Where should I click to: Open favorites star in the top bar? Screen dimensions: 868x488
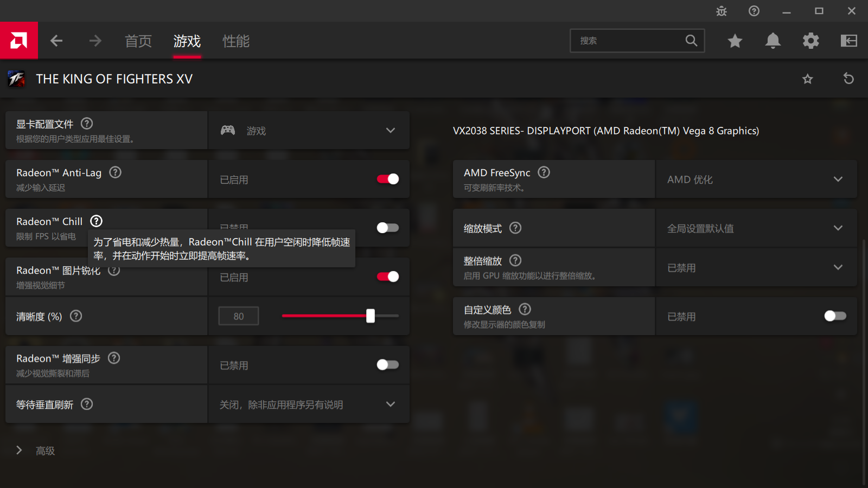(735, 41)
